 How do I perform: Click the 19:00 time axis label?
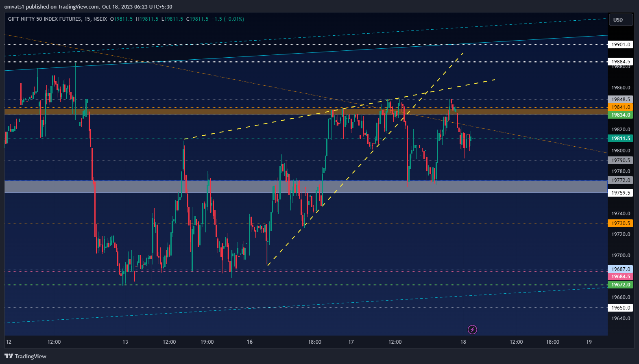pos(207,342)
